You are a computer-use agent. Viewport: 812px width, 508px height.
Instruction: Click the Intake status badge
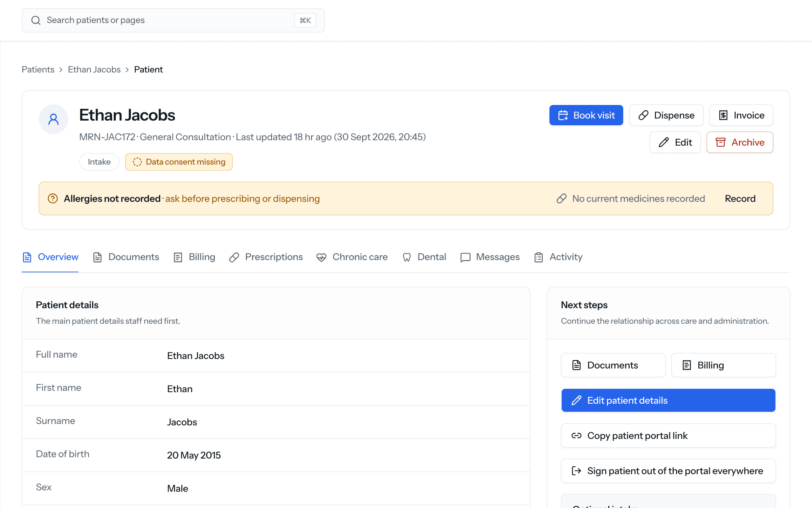pos(99,162)
